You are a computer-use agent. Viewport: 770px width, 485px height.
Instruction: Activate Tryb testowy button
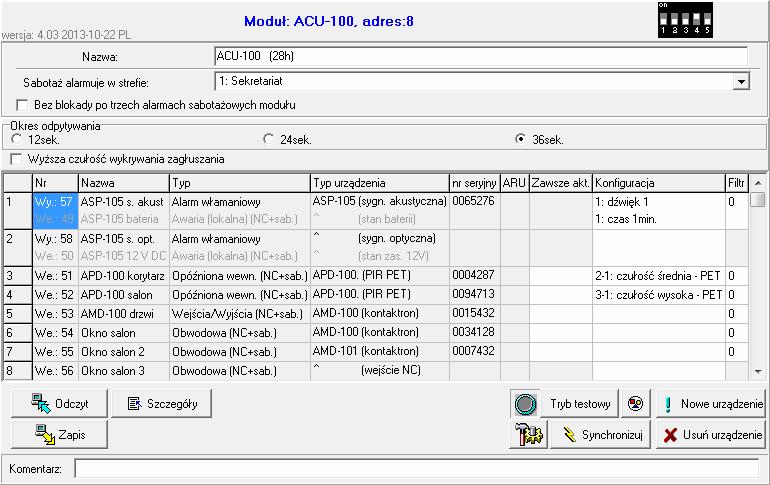point(579,404)
